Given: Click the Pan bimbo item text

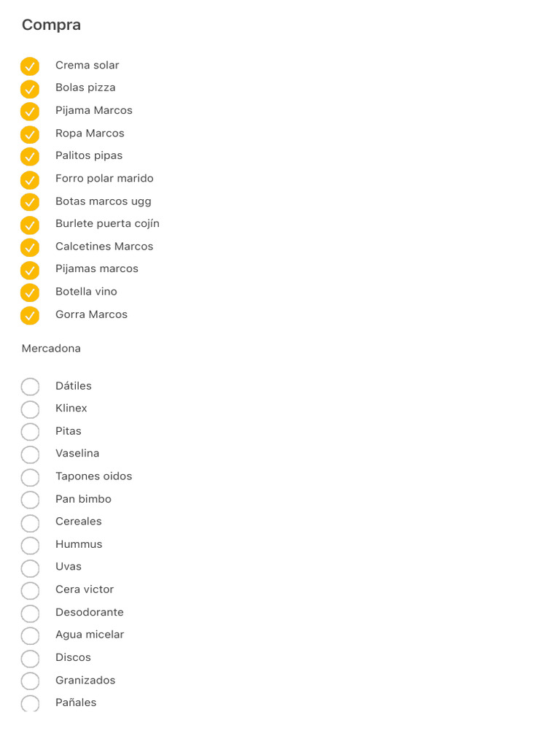Looking at the screenshot, I should tap(83, 499).
